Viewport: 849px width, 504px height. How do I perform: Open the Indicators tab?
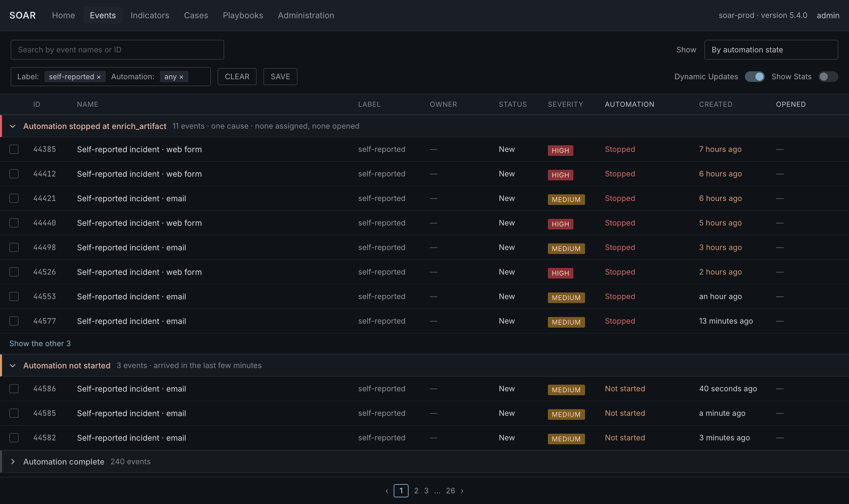[x=150, y=15]
